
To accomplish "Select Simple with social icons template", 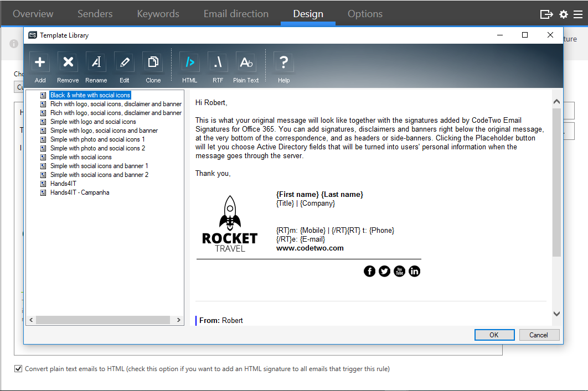I will coord(81,157).
